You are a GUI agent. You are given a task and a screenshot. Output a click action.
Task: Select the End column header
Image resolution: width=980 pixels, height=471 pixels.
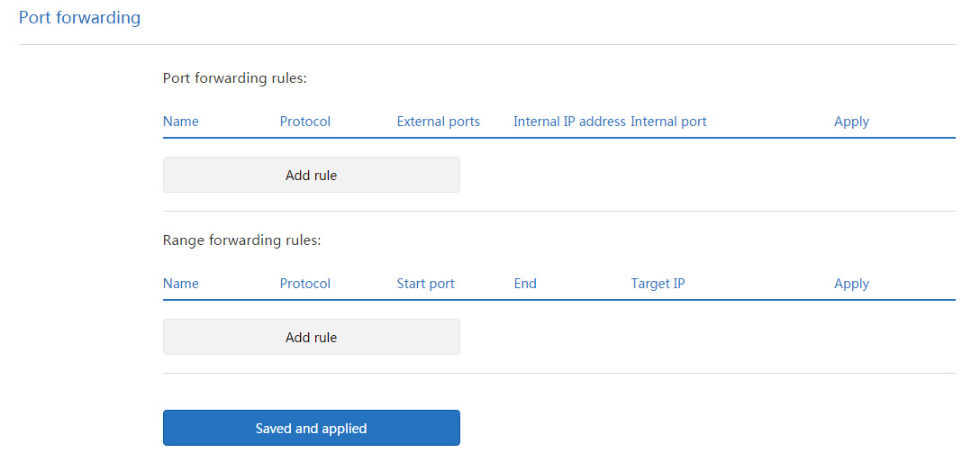525,284
